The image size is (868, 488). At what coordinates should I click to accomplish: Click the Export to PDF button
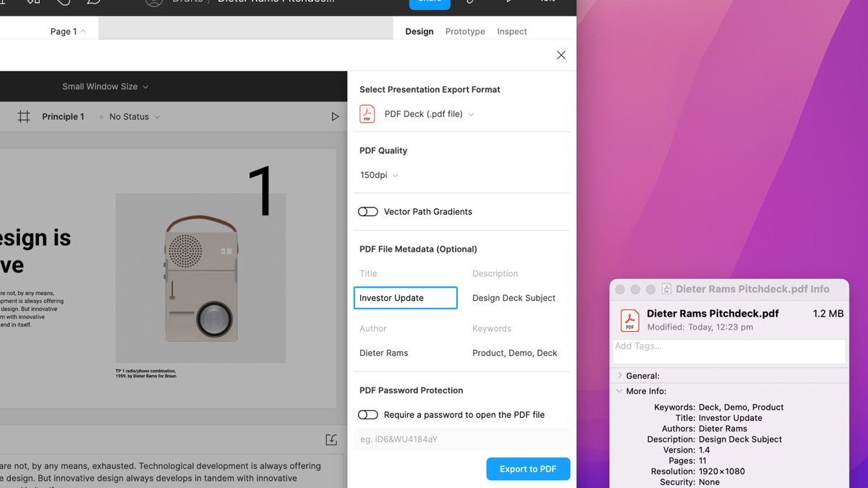click(528, 469)
